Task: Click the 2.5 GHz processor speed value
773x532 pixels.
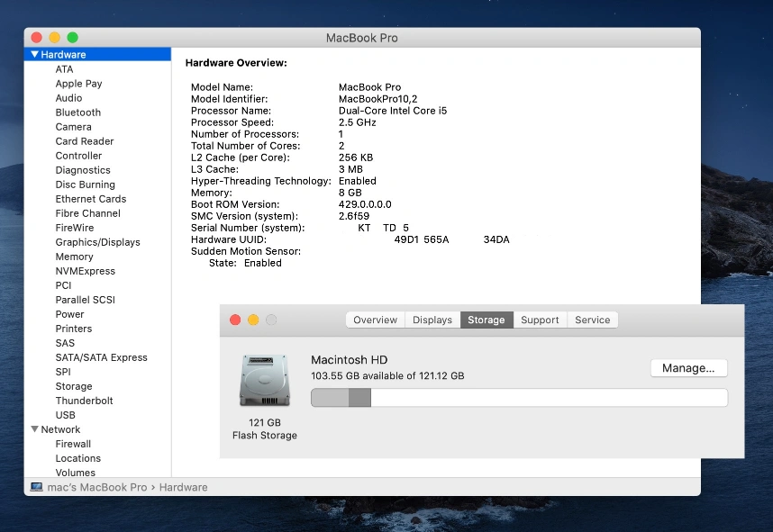Action: point(358,122)
